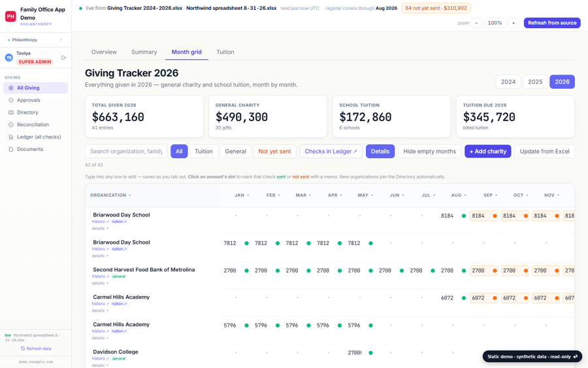Sort by the Organization column header

(x=110, y=195)
